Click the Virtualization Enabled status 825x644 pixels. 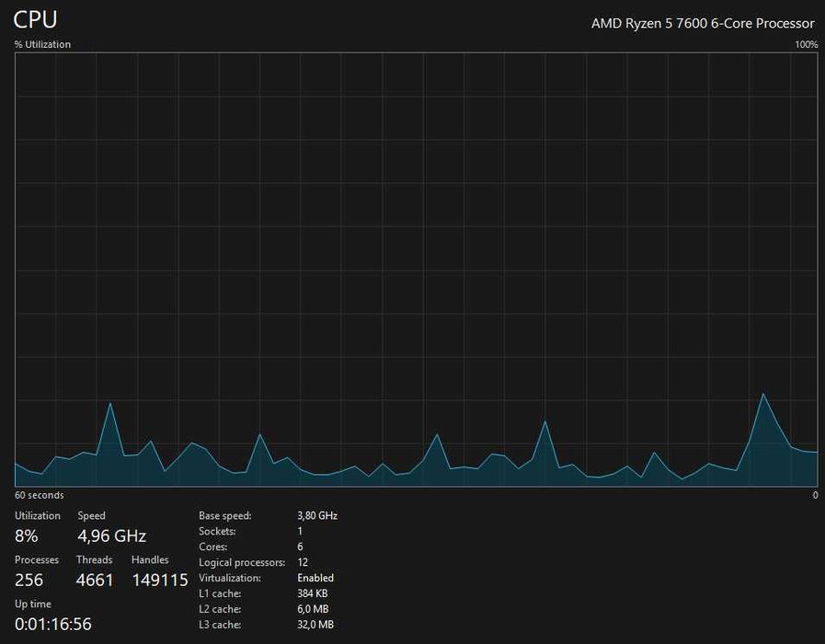[x=315, y=578]
